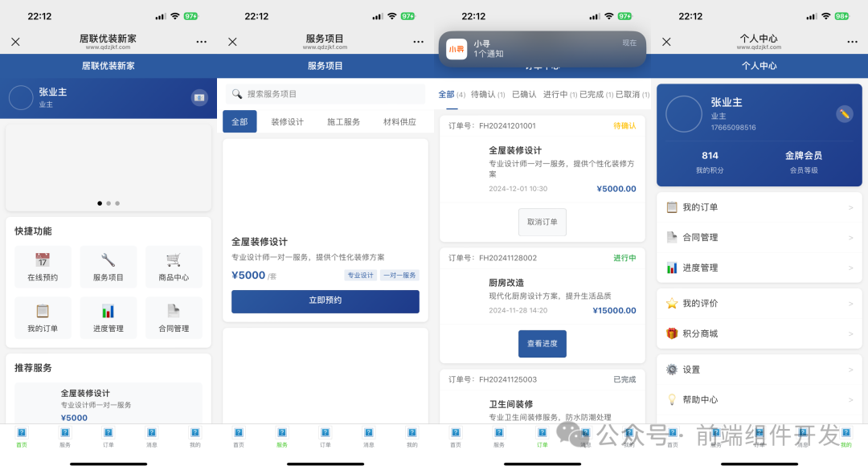The width and height of the screenshot is (868, 470).
Task: Tap the 合同管理 document icon
Action: tap(174, 312)
